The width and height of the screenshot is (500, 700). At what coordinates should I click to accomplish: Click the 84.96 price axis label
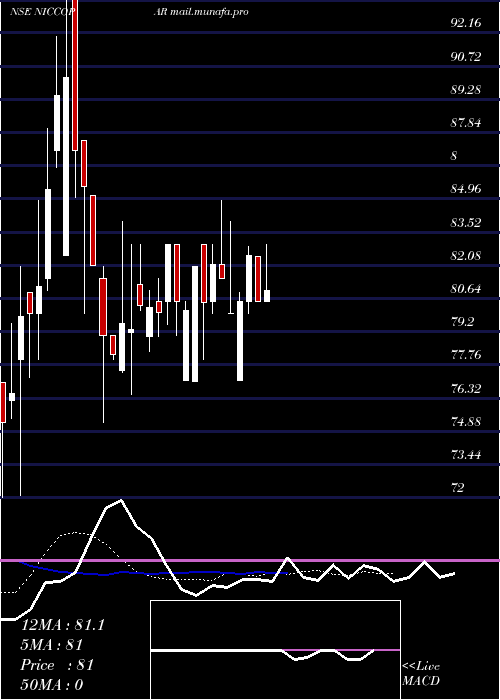pyautogui.click(x=466, y=189)
